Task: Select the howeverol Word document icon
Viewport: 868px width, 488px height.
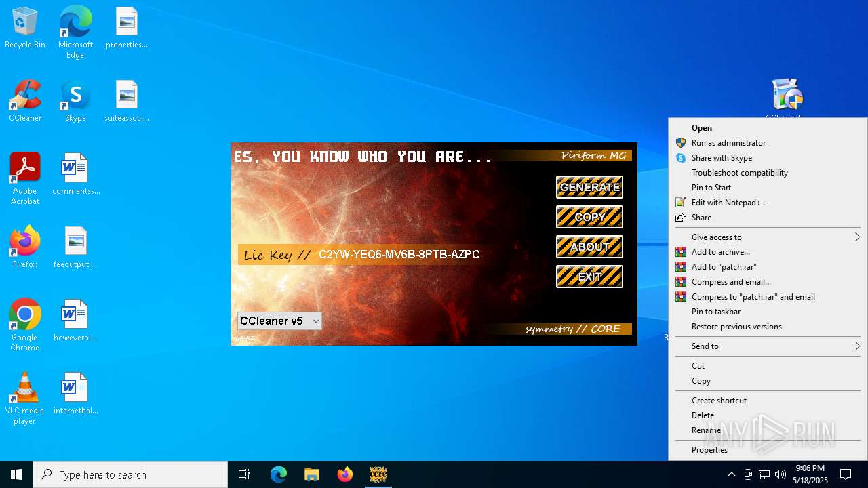Action: click(75, 321)
